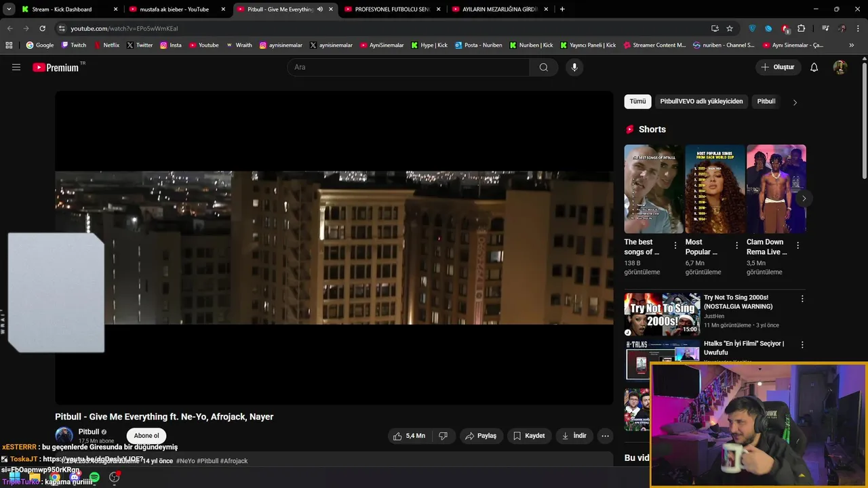The width and height of the screenshot is (868, 488).
Task: Open Most Popular songs short thumbnail
Action: tap(715, 188)
